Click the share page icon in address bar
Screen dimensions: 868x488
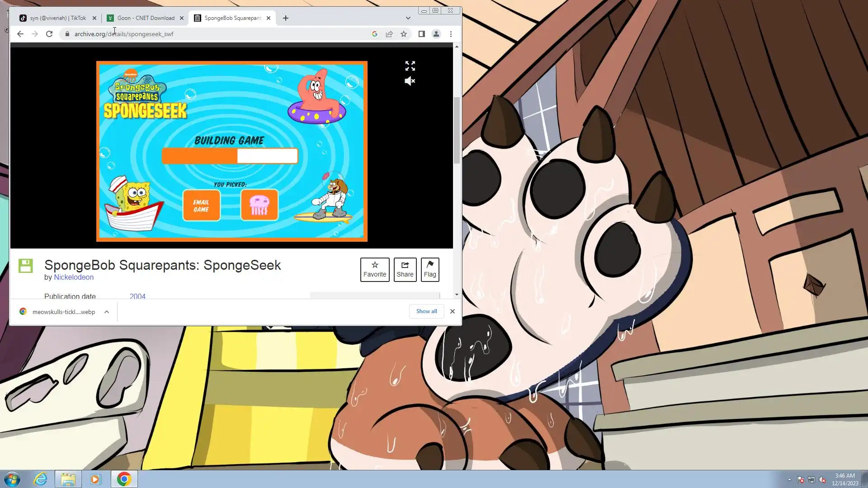click(x=389, y=34)
